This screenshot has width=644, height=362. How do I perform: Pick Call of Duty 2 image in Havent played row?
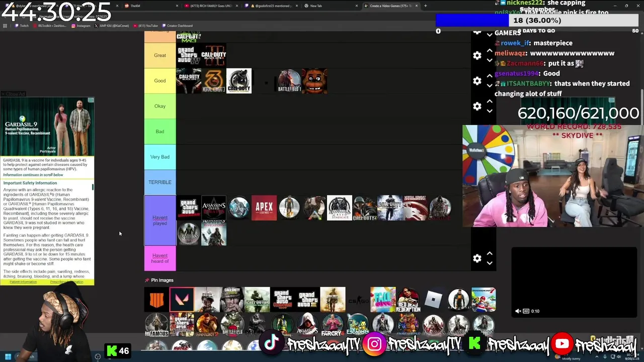click(x=365, y=208)
